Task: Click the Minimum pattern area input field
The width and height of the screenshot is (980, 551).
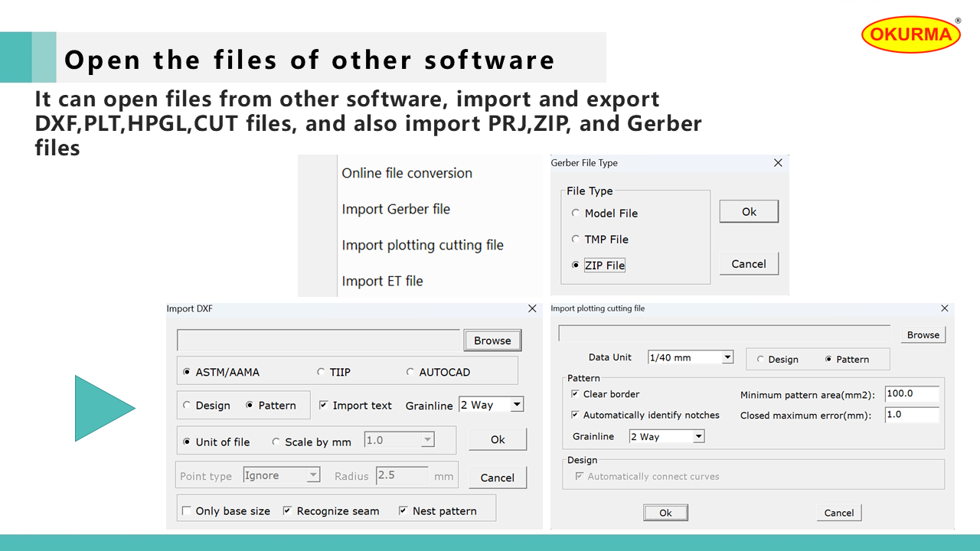Action: [x=911, y=394]
